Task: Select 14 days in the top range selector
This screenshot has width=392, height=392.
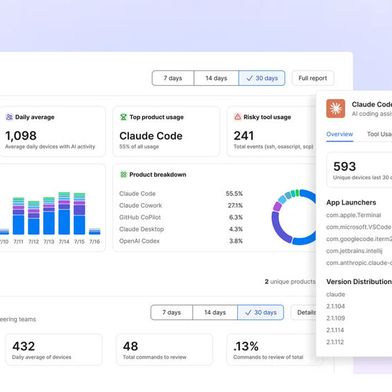Action: 216,78
